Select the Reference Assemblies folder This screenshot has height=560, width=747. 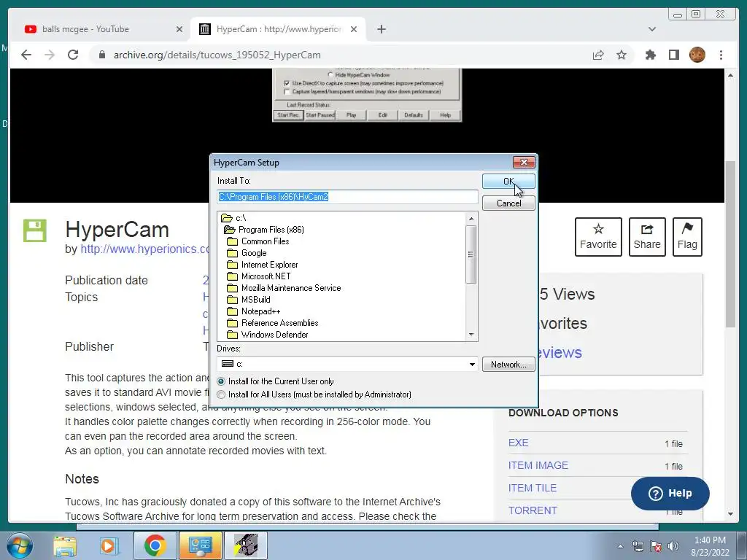click(x=273, y=323)
